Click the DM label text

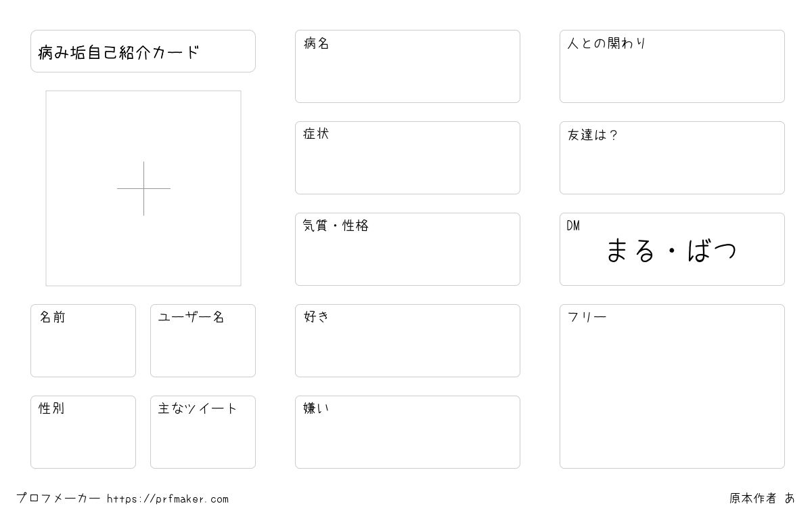(573, 226)
